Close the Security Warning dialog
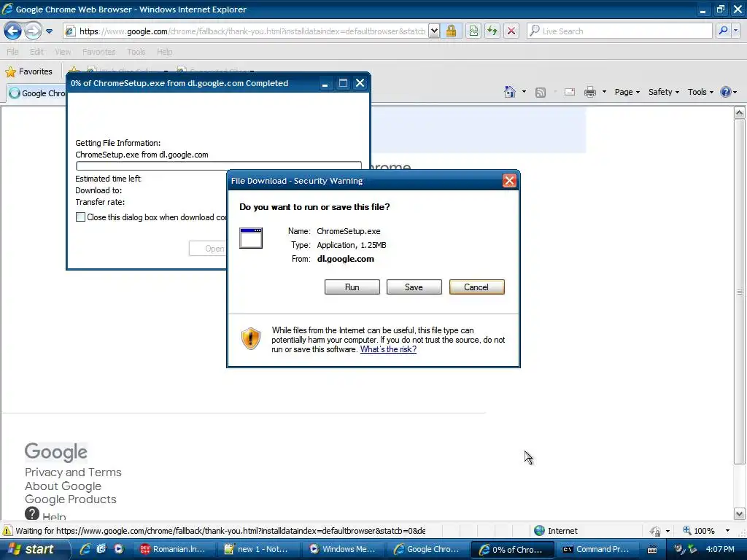 (x=509, y=181)
